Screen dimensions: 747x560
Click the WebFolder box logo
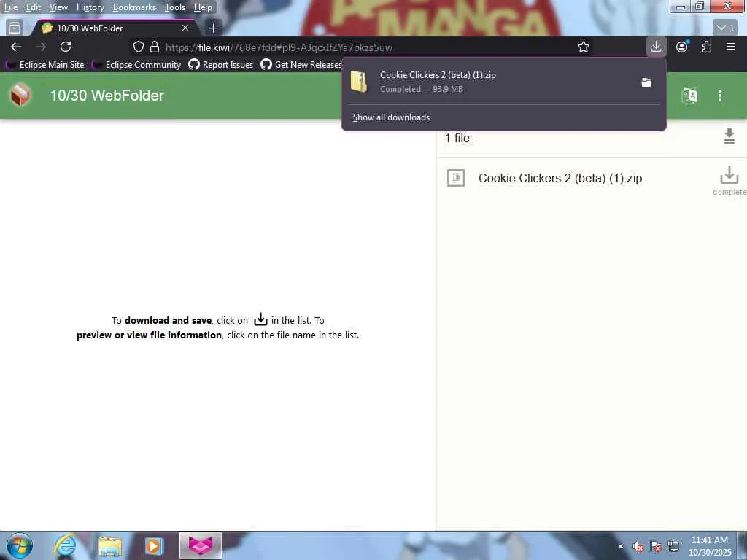[x=20, y=96]
